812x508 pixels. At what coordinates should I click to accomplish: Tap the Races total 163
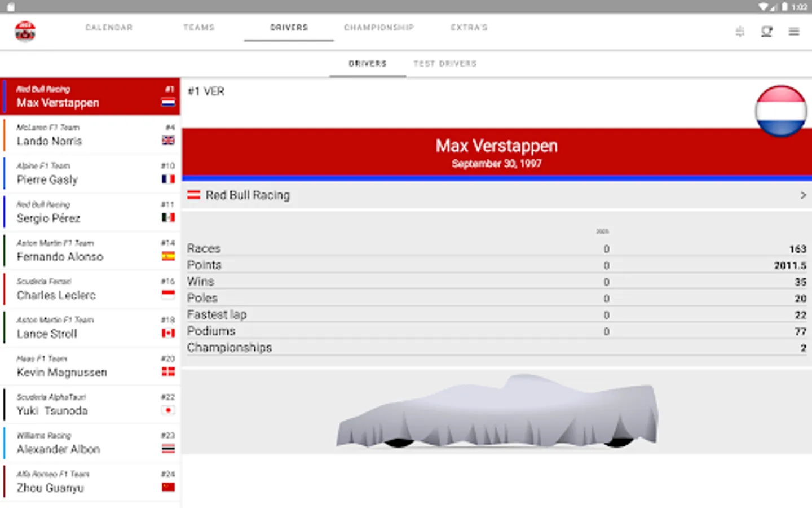[x=798, y=249]
